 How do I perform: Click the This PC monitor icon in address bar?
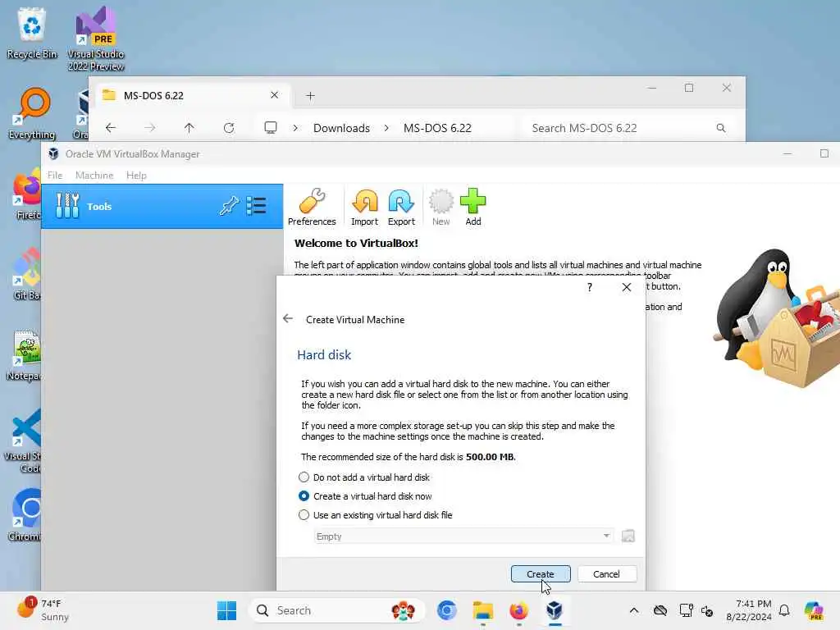(x=271, y=127)
